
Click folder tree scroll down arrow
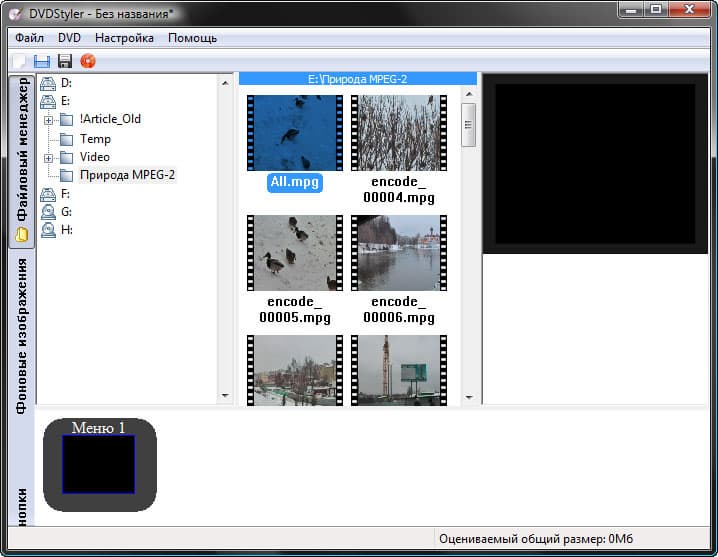(225, 395)
